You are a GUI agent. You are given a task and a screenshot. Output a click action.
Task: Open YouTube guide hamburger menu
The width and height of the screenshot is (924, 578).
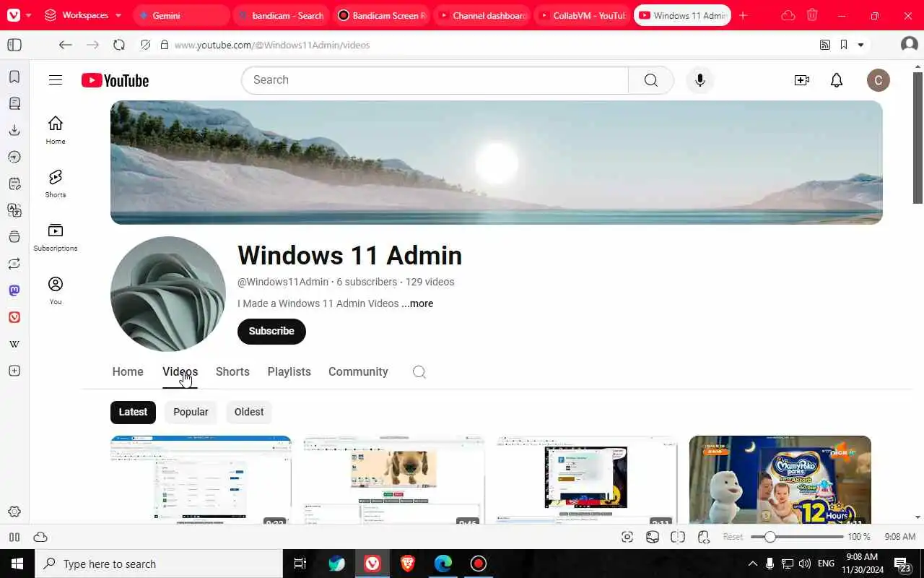point(56,80)
